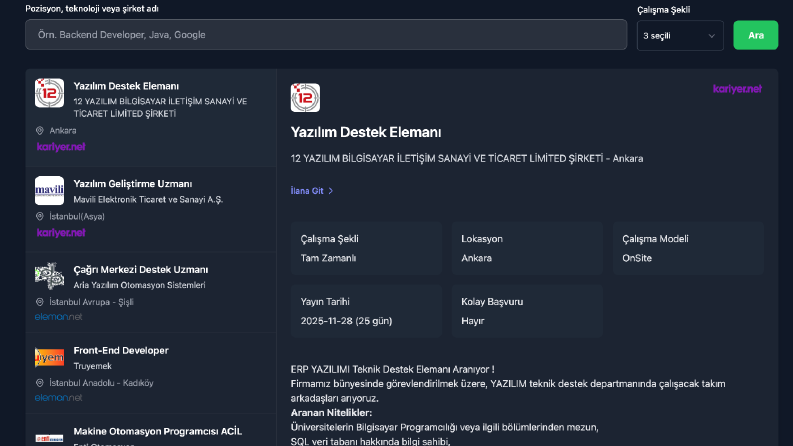Select the Yazılım Destek Elemanı job listing

tap(151, 118)
